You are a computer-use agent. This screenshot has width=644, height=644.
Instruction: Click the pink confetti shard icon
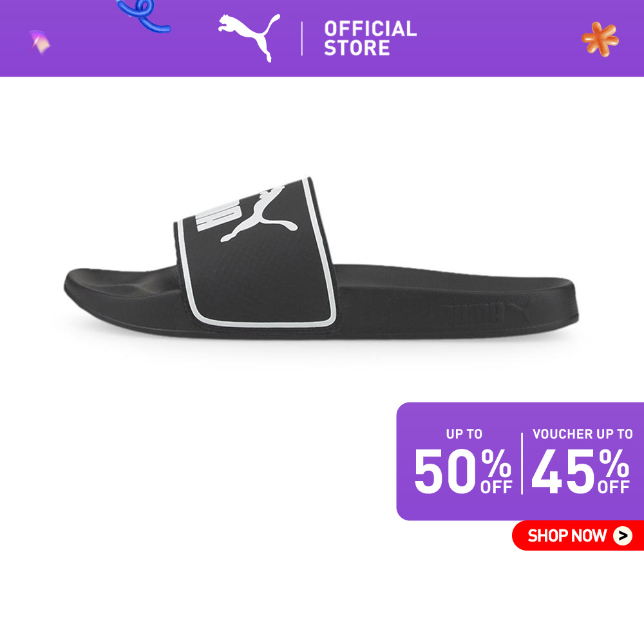(x=40, y=42)
